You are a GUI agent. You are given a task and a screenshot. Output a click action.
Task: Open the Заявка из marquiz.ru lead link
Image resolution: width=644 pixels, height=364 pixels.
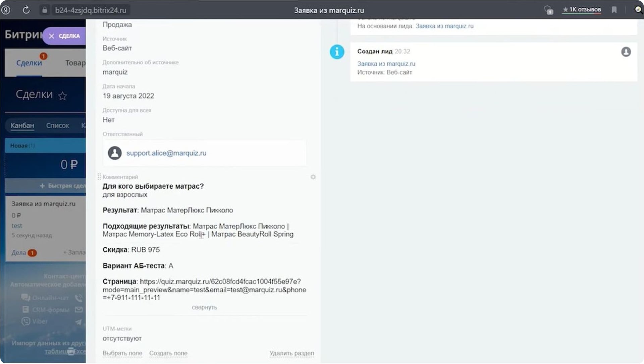point(386,63)
